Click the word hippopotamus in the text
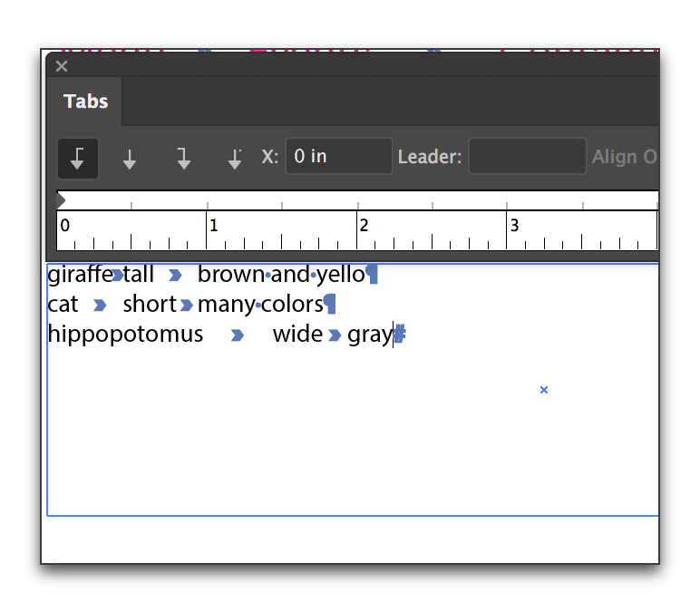 point(125,335)
